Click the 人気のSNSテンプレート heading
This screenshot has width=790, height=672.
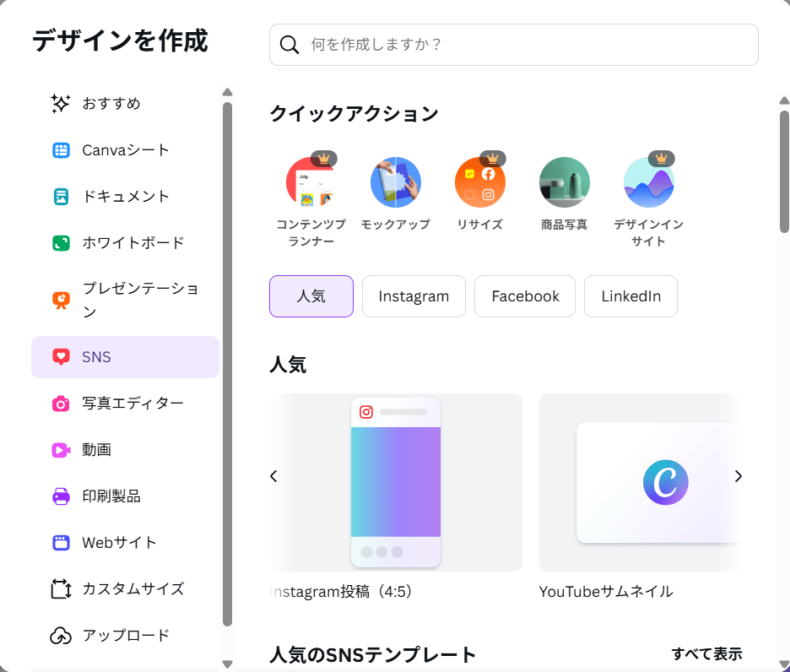(373, 655)
